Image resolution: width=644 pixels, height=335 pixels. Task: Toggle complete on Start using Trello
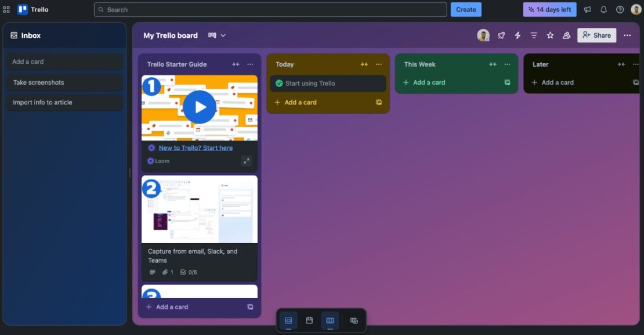pos(279,84)
